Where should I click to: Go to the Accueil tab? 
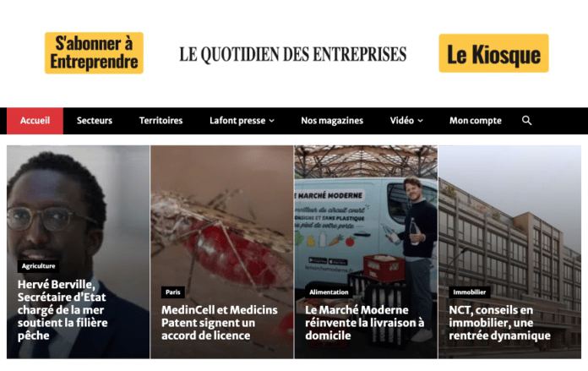(35, 120)
